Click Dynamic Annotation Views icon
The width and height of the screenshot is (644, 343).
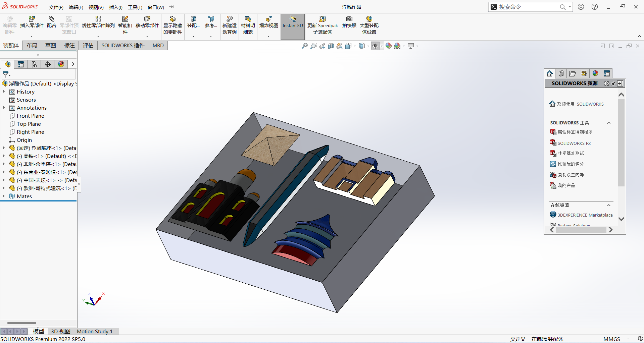click(x=340, y=46)
